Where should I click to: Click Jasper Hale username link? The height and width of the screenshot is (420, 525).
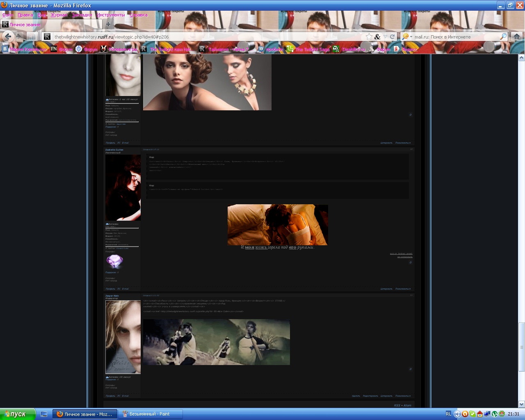[x=112, y=296]
